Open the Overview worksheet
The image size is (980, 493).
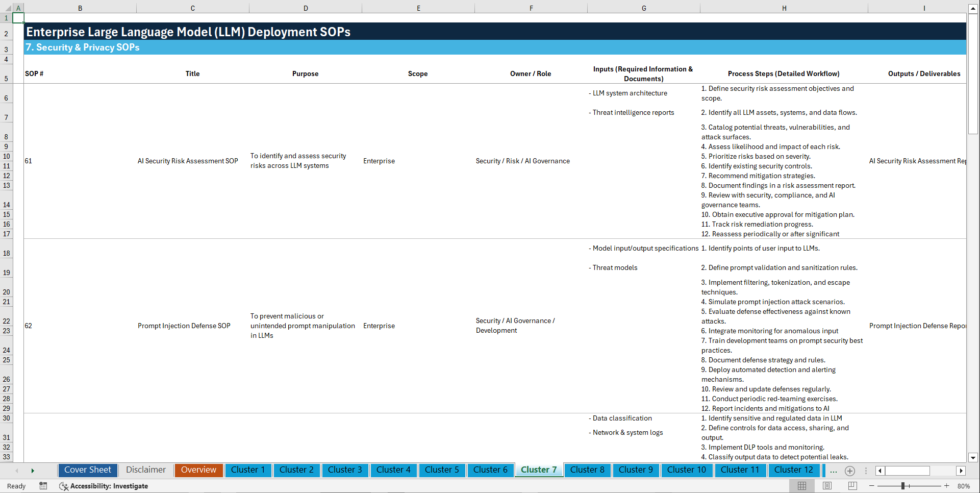pyautogui.click(x=198, y=470)
